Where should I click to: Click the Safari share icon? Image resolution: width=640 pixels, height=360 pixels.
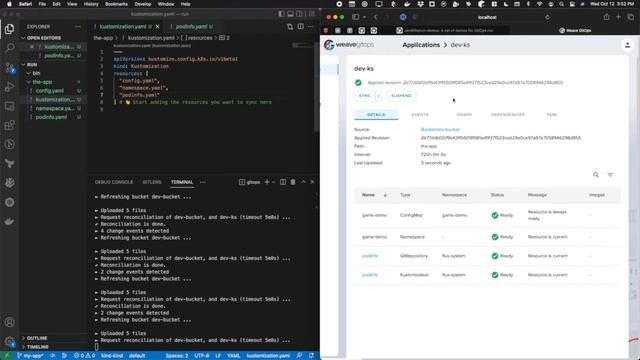(x=607, y=17)
